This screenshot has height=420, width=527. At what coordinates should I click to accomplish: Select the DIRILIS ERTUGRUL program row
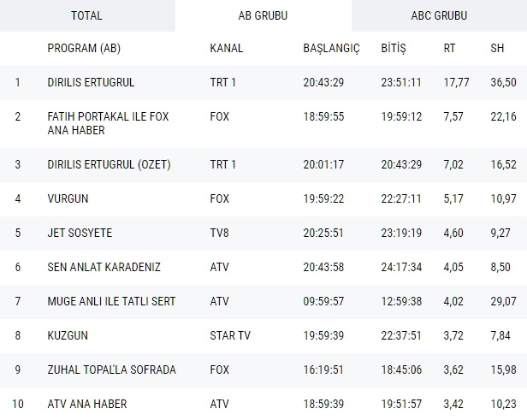pos(92,83)
